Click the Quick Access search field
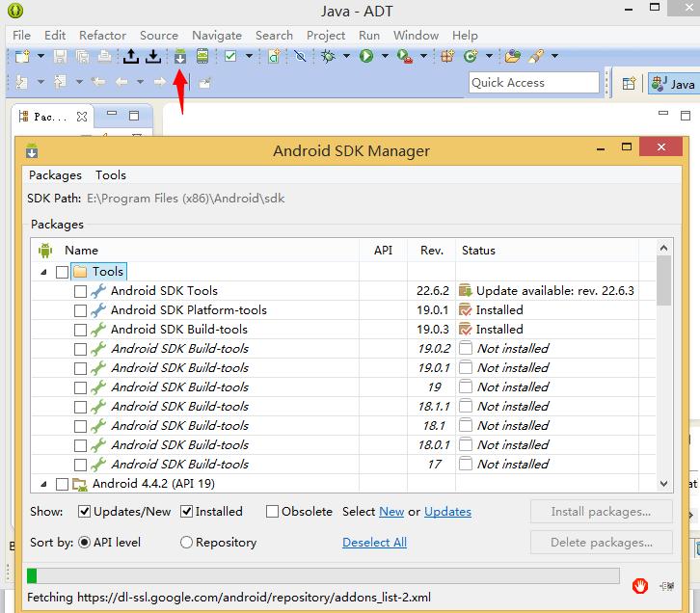This screenshot has height=613, width=700. coord(533,83)
